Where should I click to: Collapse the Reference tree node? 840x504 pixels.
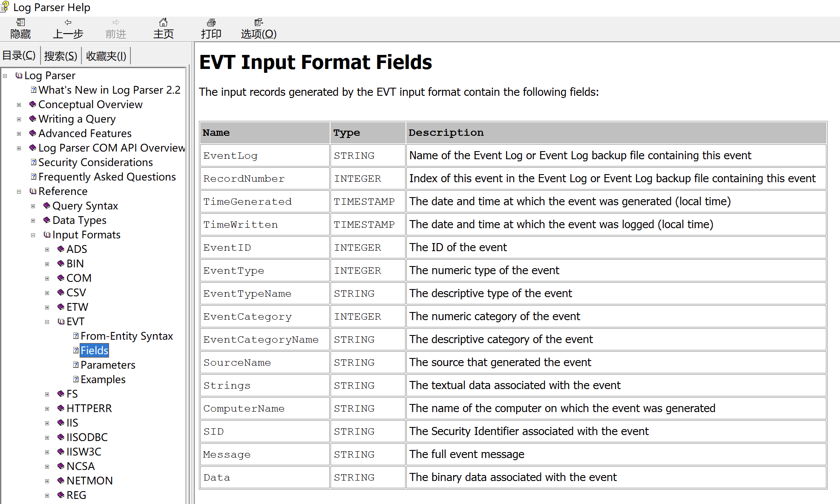(x=19, y=192)
